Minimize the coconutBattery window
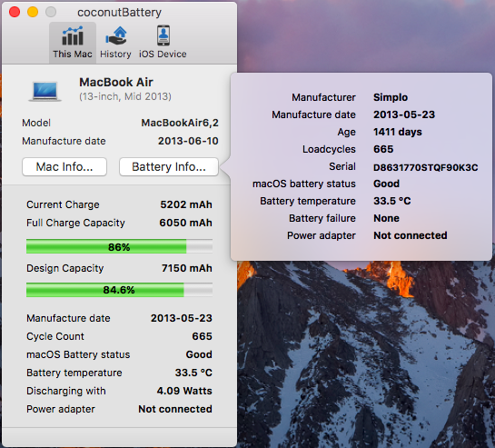The image size is (495, 448). coord(33,12)
